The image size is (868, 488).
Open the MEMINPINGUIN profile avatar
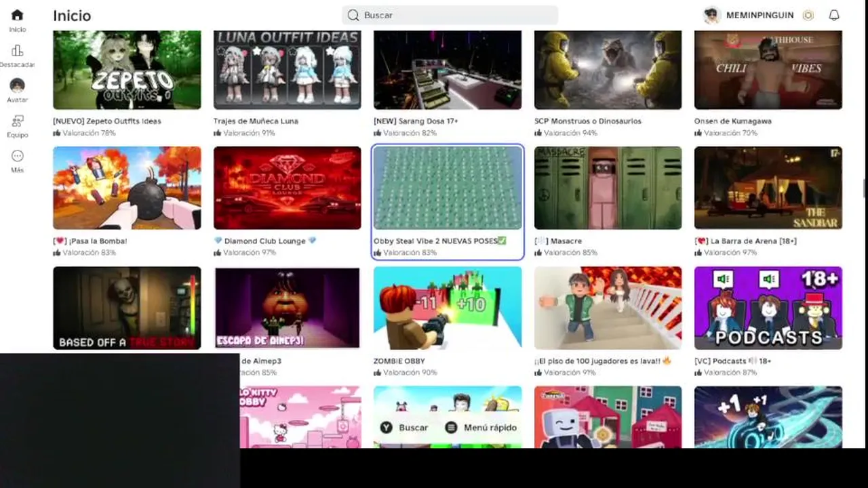tap(711, 15)
